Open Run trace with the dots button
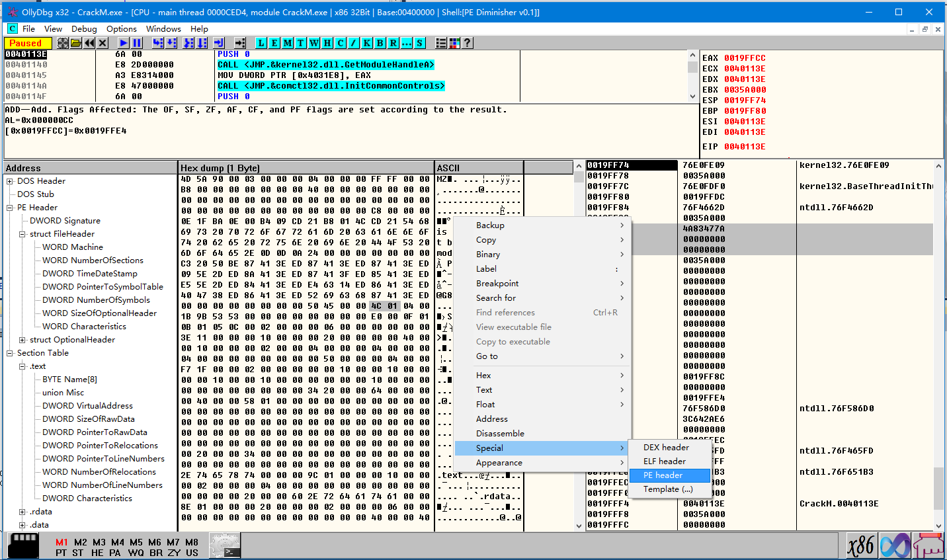 coord(407,43)
